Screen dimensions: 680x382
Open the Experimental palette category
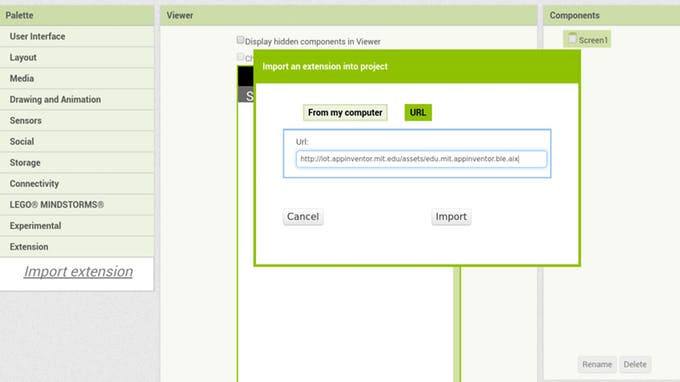[x=77, y=225]
